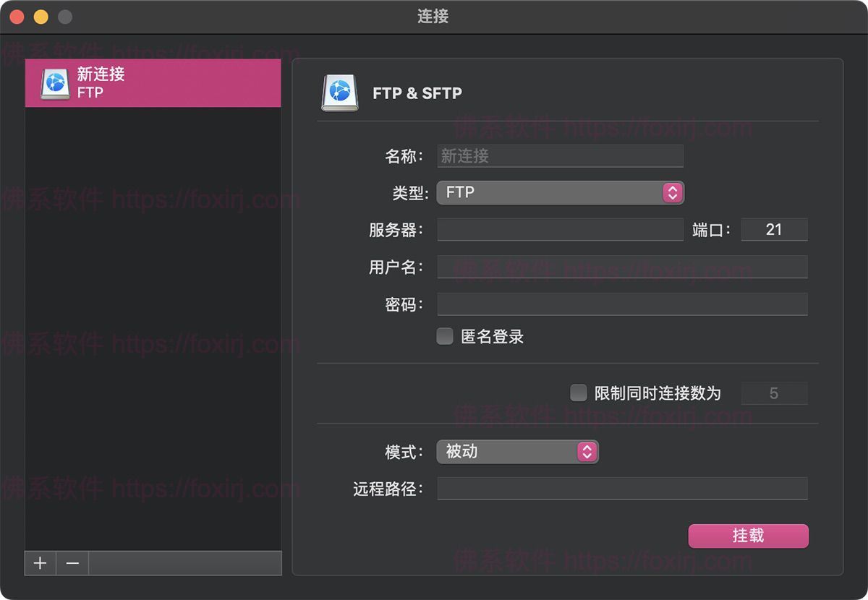The width and height of the screenshot is (868, 600).
Task: Click the connection limit field showing 5
Action: click(x=774, y=393)
